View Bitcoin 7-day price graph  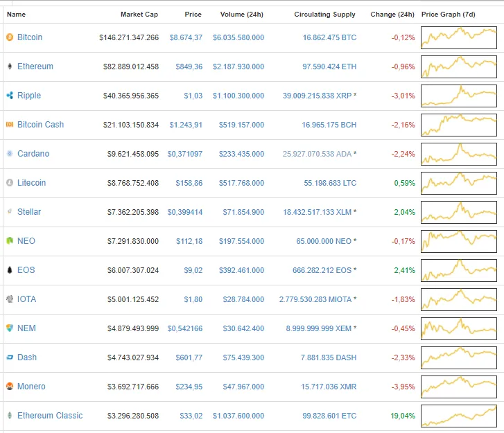tap(459, 37)
